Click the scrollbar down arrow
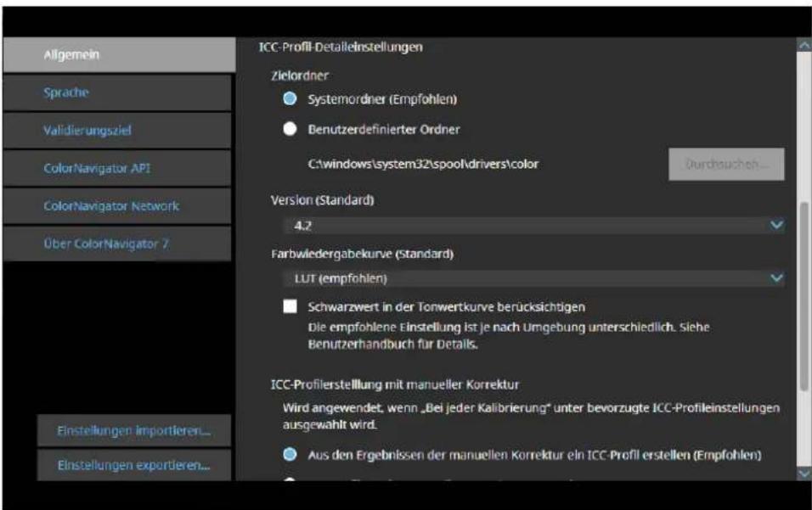The image size is (812, 510). tap(804, 474)
